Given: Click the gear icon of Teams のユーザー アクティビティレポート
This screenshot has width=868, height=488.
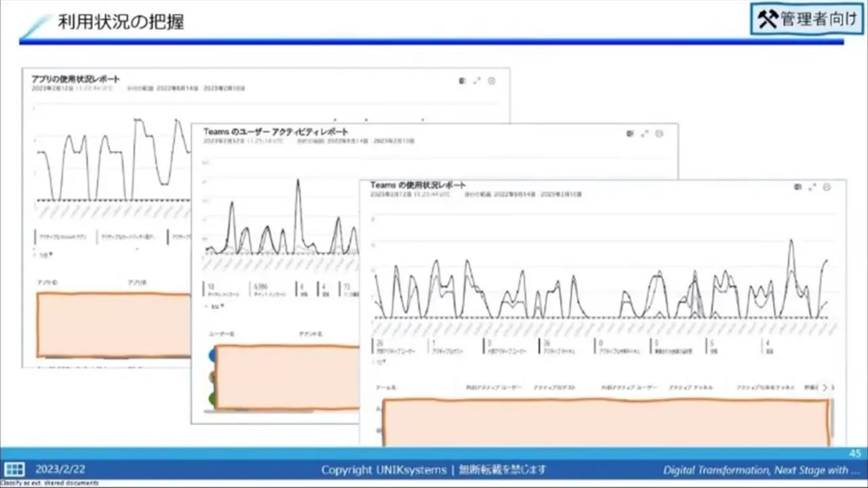Looking at the screenshot, I should pyautogui.click(x=660, y=134).
